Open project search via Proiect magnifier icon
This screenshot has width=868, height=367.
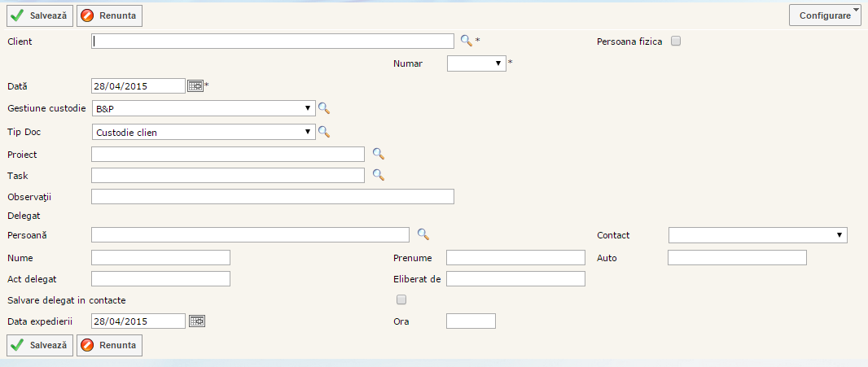[x=378, y=153]
